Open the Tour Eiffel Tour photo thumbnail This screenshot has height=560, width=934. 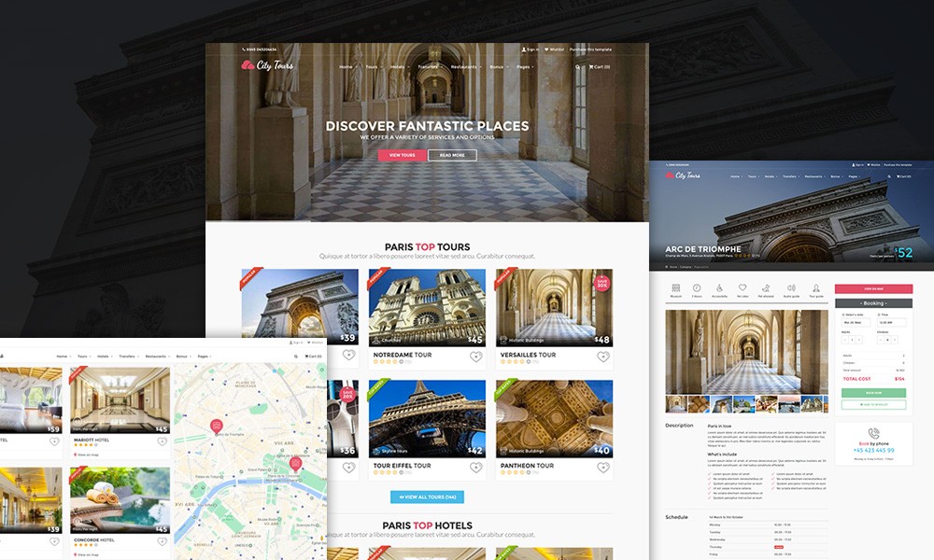point(427,417)
